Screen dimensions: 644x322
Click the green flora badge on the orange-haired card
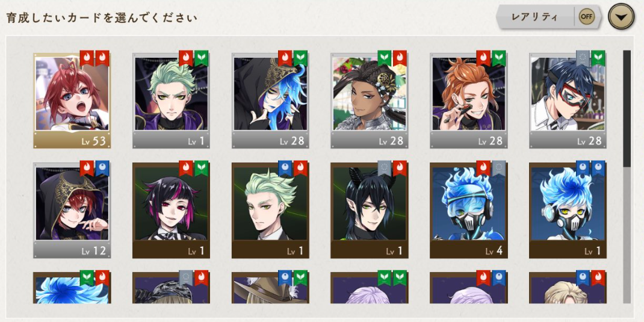tap(499, 58)
